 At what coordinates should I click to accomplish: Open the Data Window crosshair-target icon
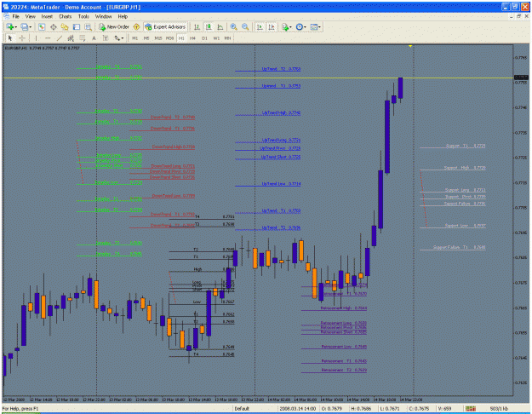pyautogui.click(x=54, y=26)
